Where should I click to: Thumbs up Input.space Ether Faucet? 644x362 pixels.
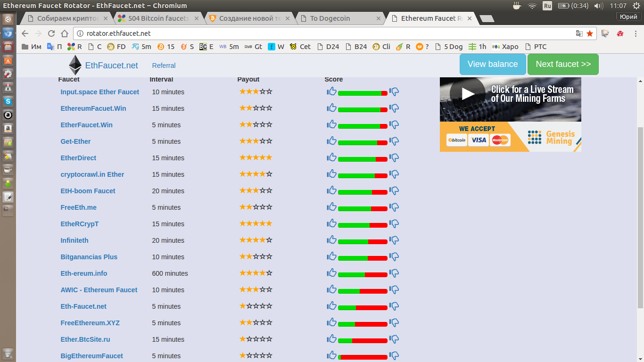[x=332, y=91]
